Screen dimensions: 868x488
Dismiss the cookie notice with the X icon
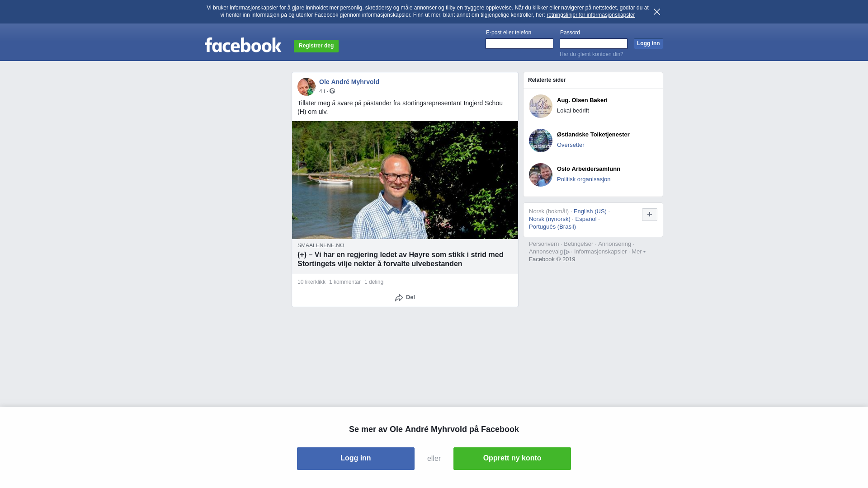657,12
